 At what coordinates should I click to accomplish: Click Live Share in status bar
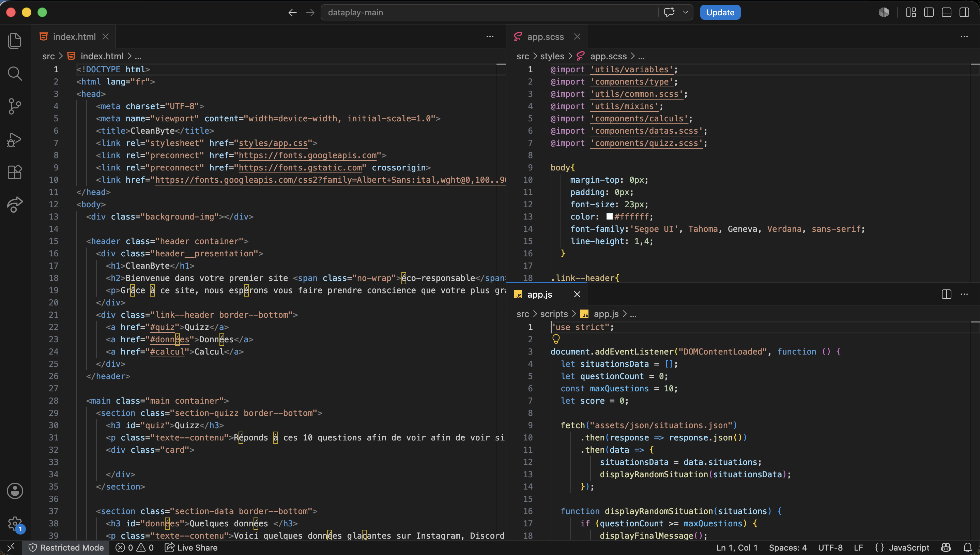[x=191, y=548]
